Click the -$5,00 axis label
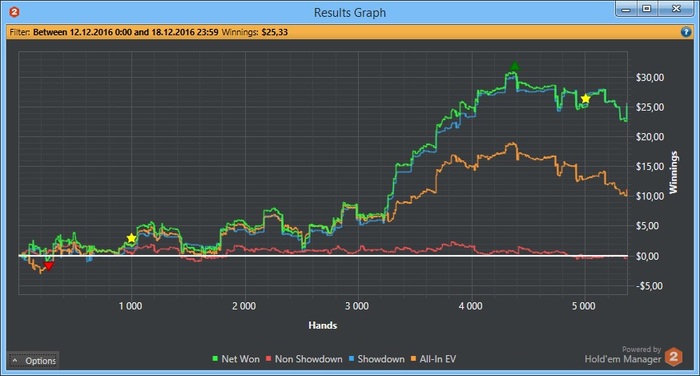This screenshot has height=376, width=700. (x=650, y=286)
